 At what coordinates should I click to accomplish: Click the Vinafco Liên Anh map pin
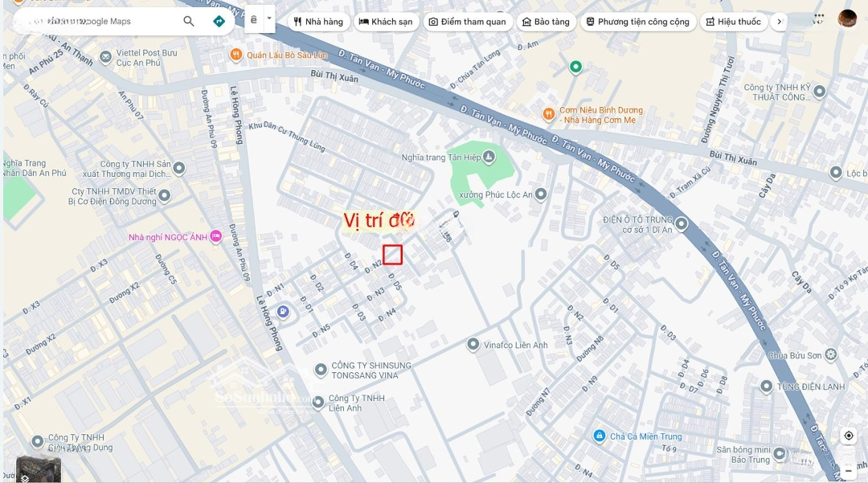point(473,345)
